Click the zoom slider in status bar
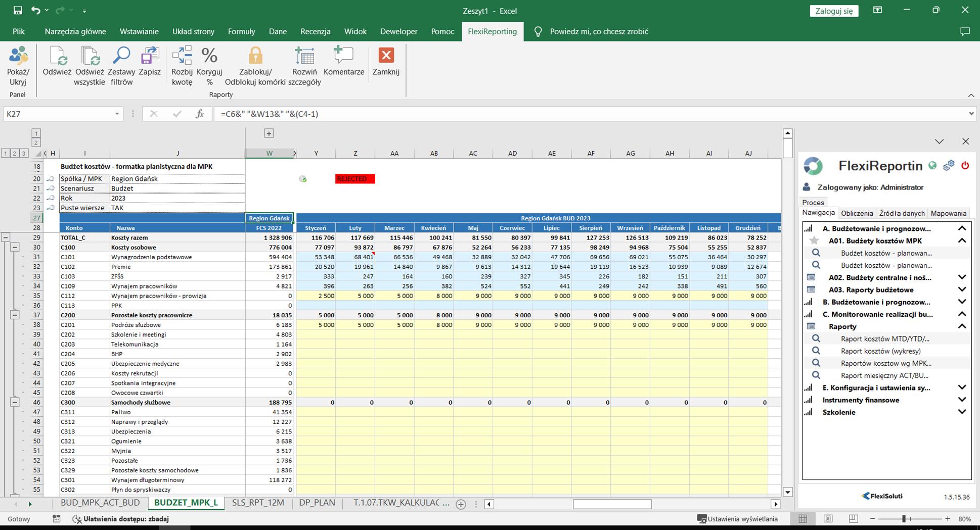980x530 pixels. 904,519
